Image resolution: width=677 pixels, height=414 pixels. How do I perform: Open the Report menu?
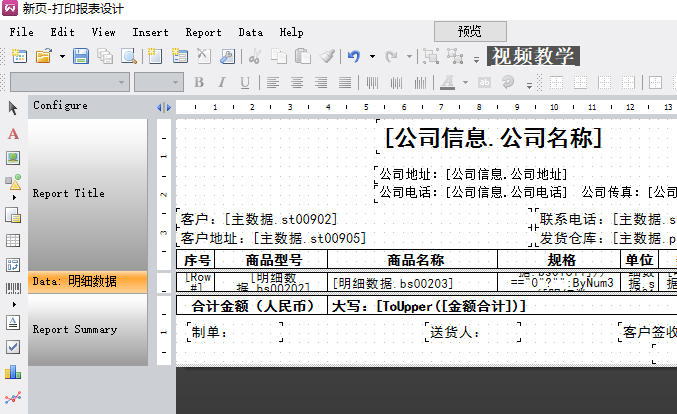coord(203,32)
